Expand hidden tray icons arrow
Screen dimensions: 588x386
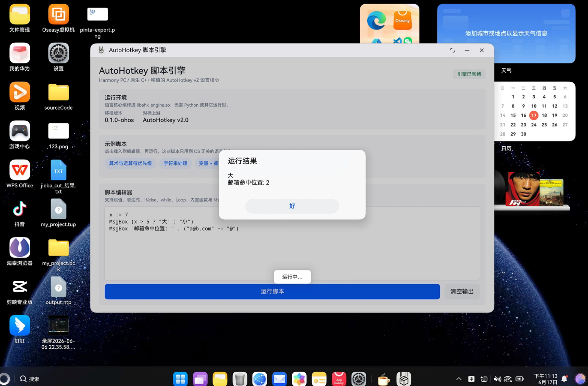(459, 379)
